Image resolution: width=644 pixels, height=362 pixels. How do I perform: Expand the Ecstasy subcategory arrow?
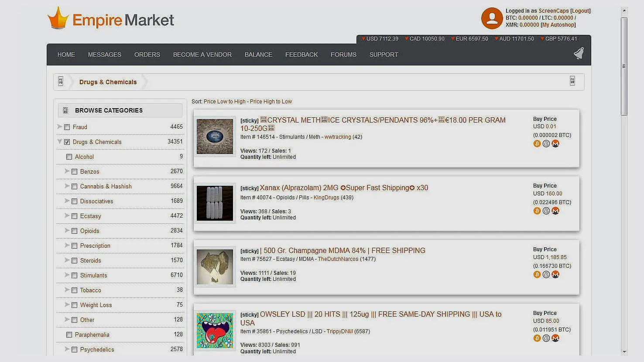tap(67, 215)
